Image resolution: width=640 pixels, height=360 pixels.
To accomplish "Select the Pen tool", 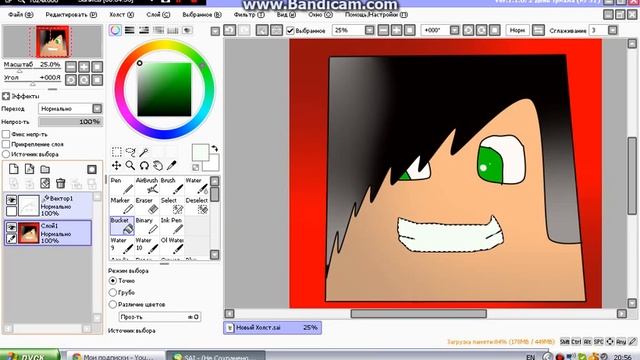I will [x=122, y=185].
